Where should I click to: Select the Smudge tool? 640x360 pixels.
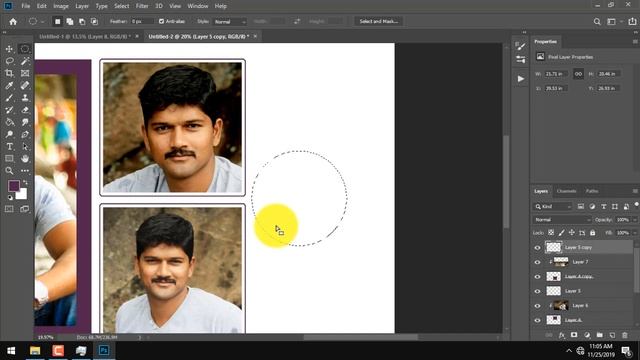tap(25, 122)
